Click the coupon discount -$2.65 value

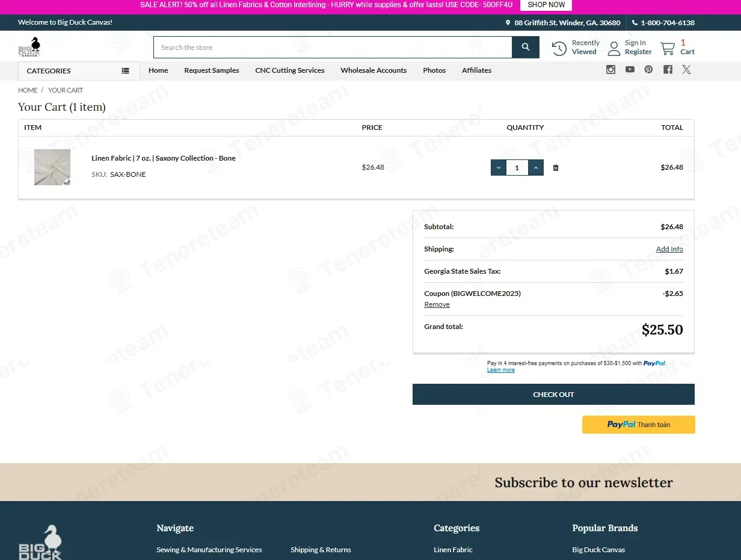coord(672,294)
